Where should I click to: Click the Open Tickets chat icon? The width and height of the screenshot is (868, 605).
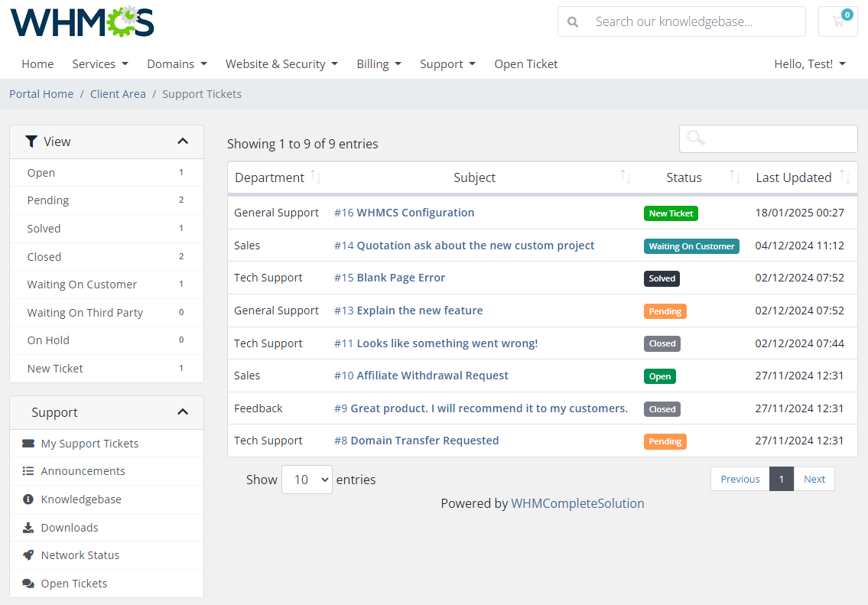pos(28,584)
